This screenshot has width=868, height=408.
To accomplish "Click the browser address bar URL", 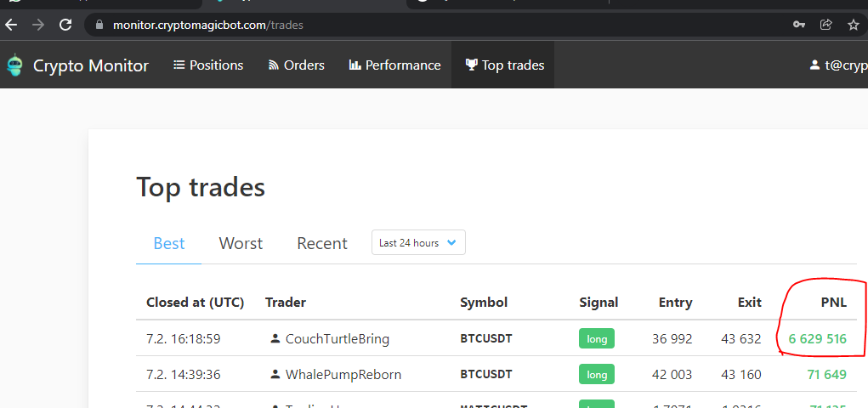I will coord(208,25).
